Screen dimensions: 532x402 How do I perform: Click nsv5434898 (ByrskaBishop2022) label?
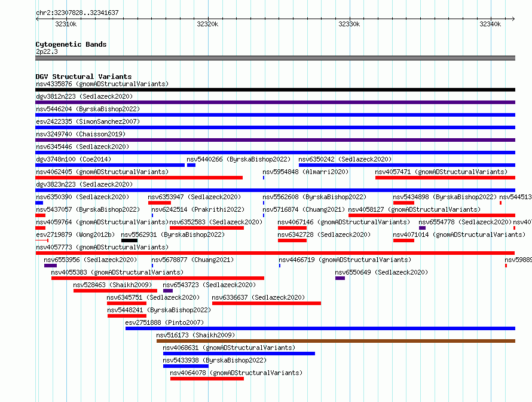point(445,197)
